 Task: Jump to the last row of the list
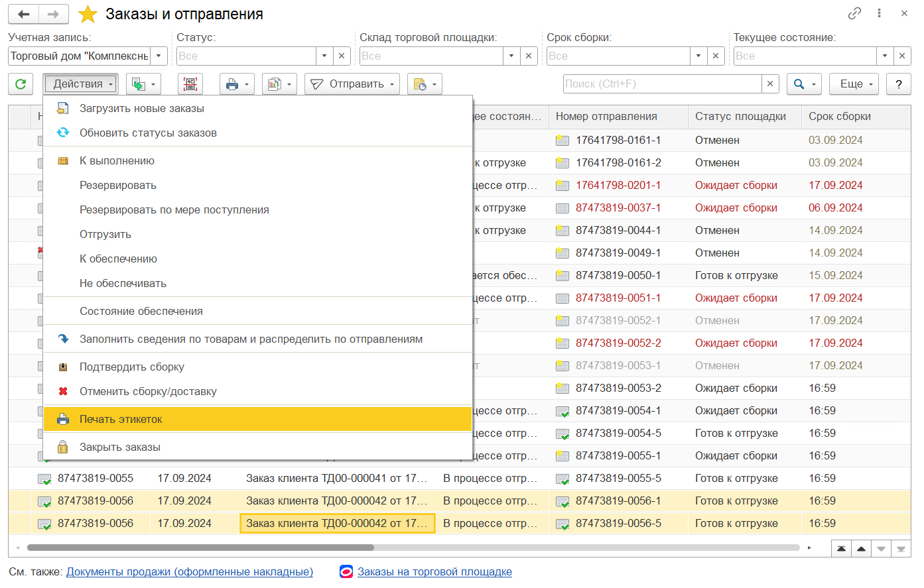900,549
